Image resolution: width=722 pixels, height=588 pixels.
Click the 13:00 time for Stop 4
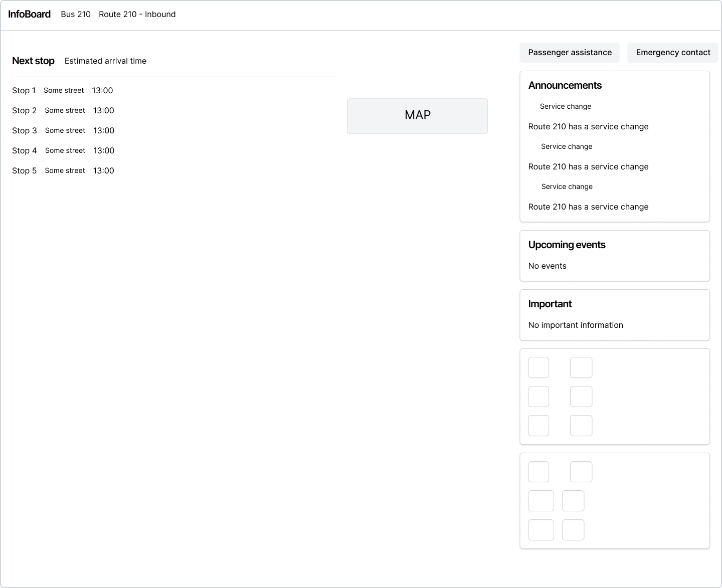point(104,150)
